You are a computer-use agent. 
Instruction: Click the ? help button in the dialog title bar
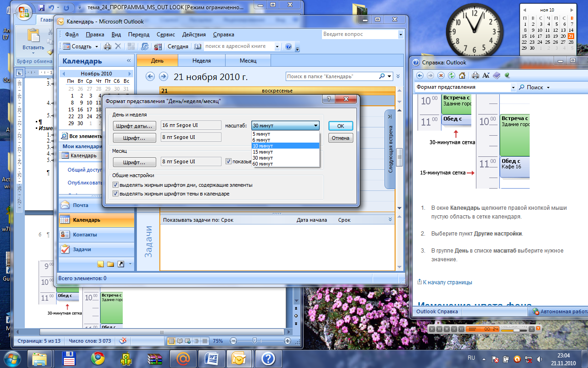click(328, 100)
